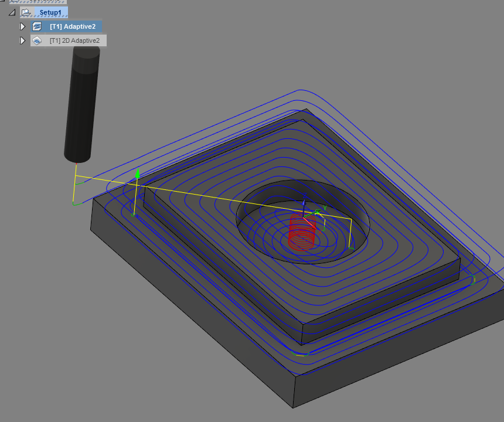This screenshot has height=422, width=504.
Task: Click the circular pocket in the model
Action: [303, 222]
